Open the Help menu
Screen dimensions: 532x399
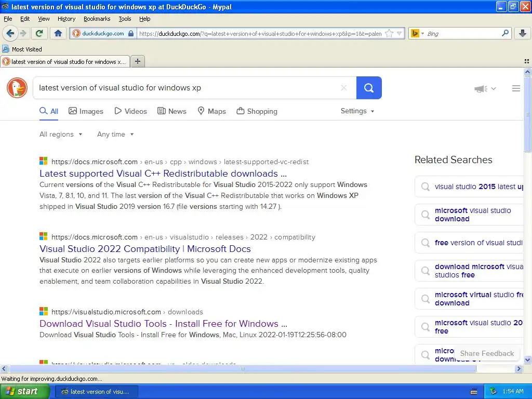click(144, 19)
